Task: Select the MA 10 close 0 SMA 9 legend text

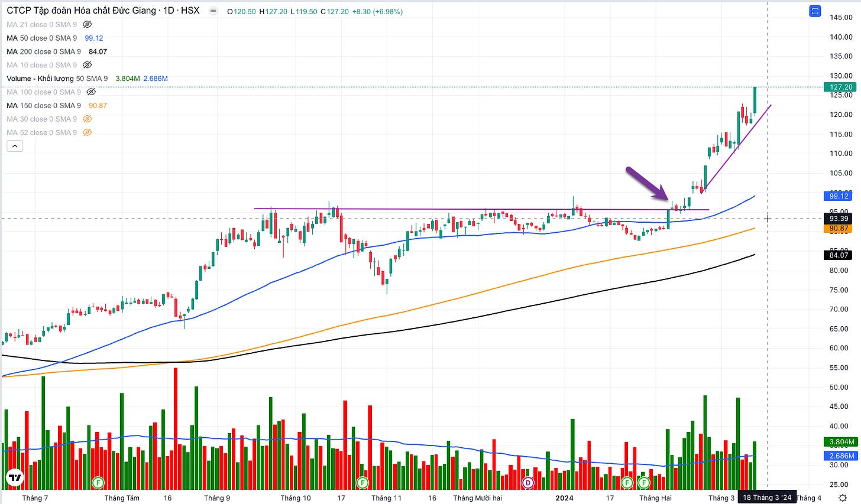Action: point(42,65)
